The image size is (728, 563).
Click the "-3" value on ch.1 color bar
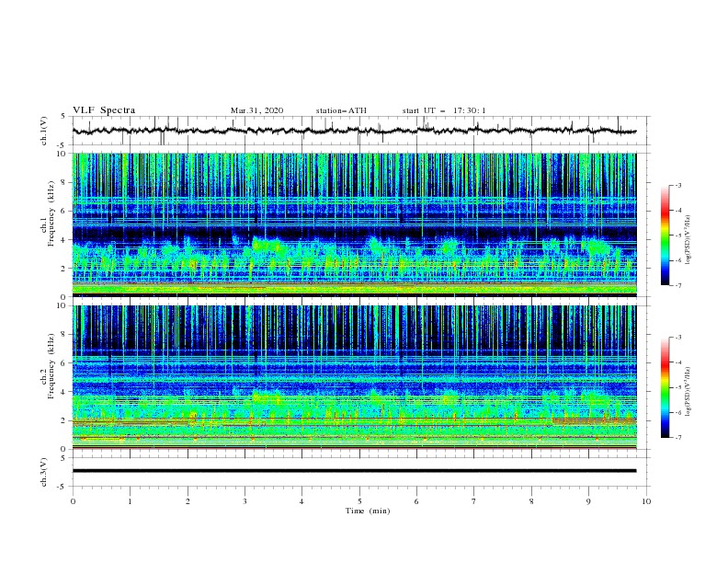click(678, 185)
